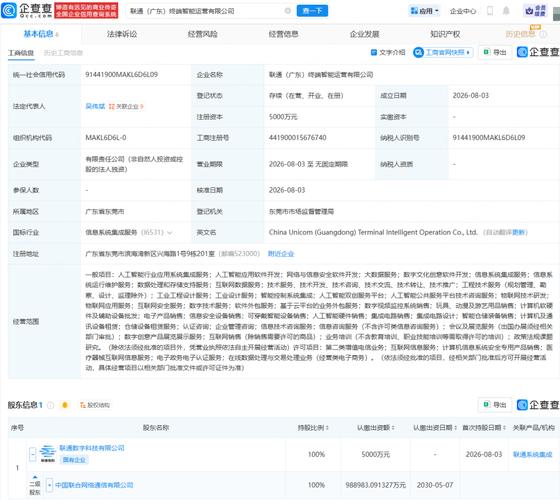
Task: Click 2030-05-07 contribution date
Action: pyautogui.click(x=435, y=485)
